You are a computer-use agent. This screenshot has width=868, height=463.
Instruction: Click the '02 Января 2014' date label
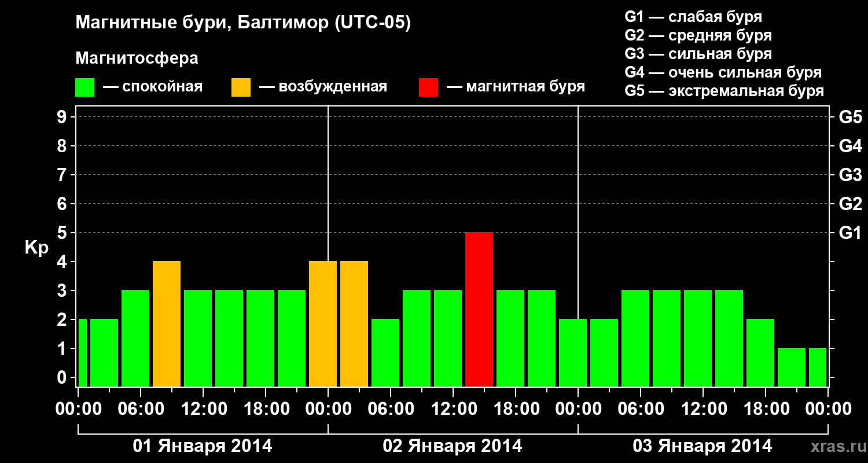click(x=453, y=446)
